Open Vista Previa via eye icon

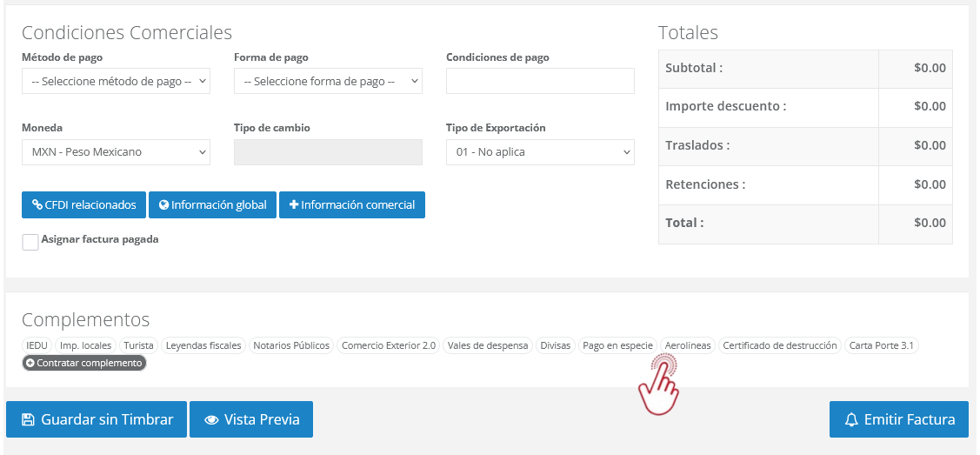[x=211, y=419]
